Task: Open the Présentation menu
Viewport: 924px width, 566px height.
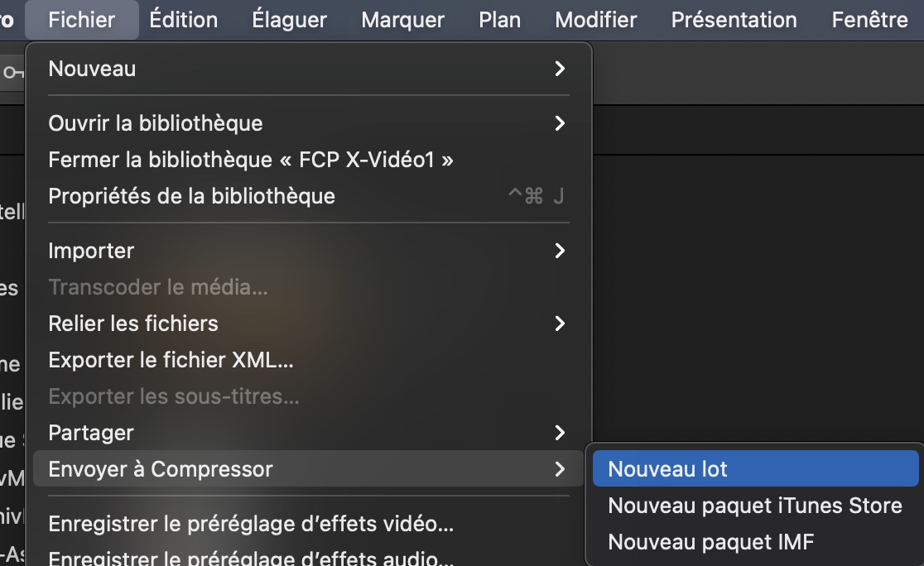Action: (x=734, y=20)
